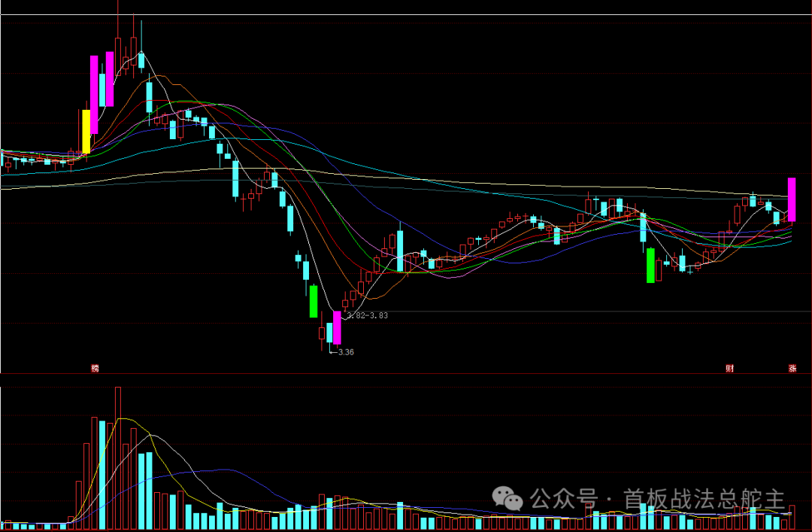Image resolution: width=812 pixels, height=532 pixels.
Task: Click the 3.82-3.83 gap price label
Action: [367, 315]
